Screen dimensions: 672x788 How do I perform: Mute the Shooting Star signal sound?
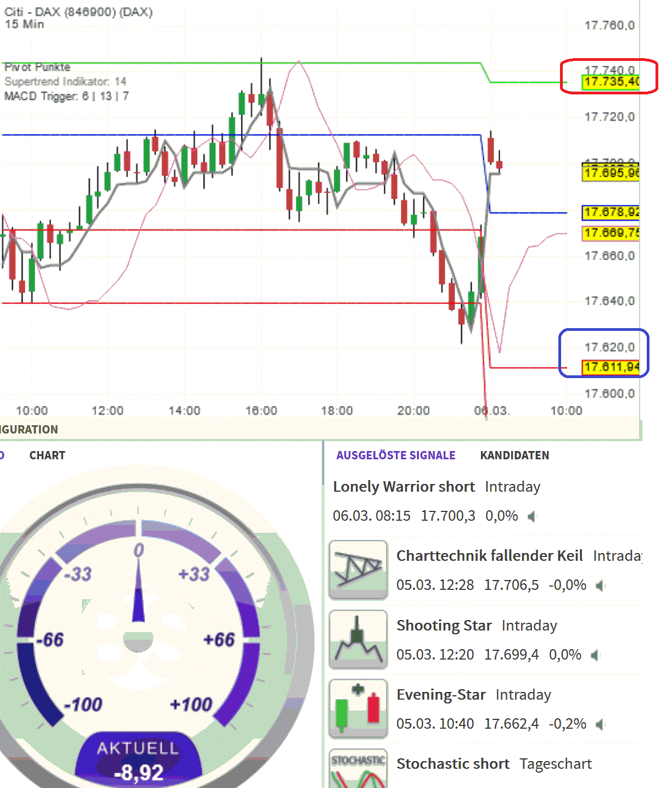[595, 655]
